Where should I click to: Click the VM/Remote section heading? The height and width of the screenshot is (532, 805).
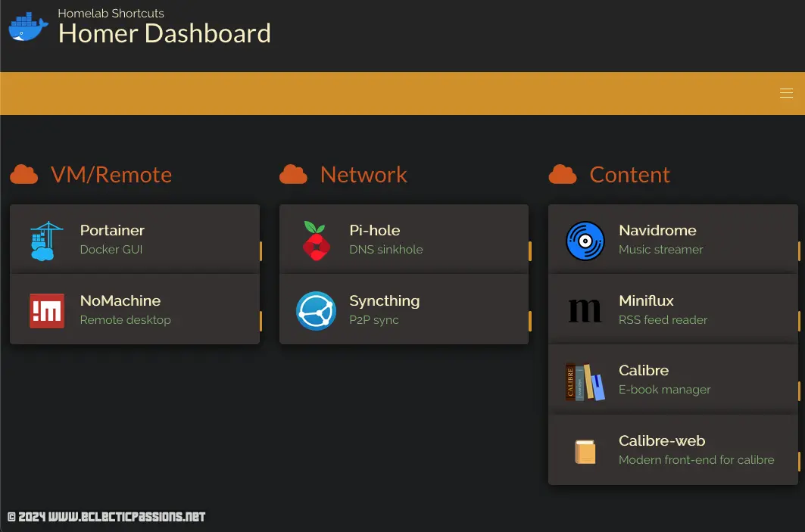tap(111, 174)
